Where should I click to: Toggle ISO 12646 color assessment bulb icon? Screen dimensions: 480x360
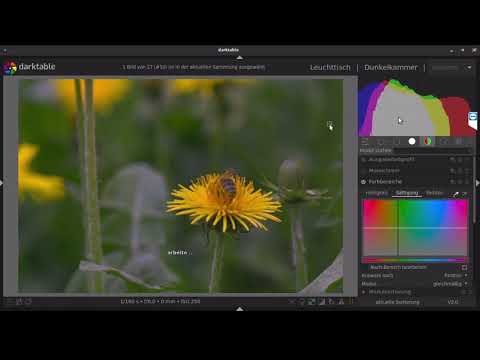click(x=302, y=302)
